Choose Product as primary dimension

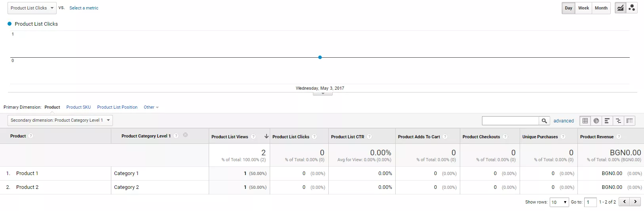(x=52, y=107)
